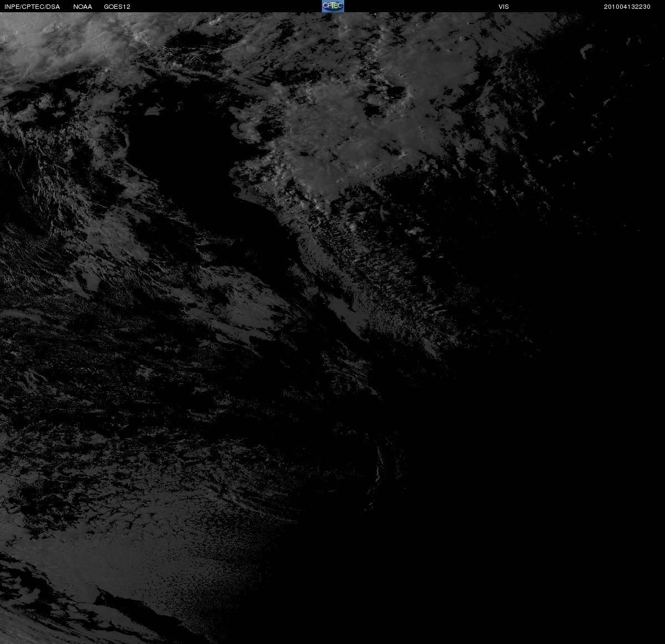
Task: Click the NOAA label in the header
Action: (83, 7)
